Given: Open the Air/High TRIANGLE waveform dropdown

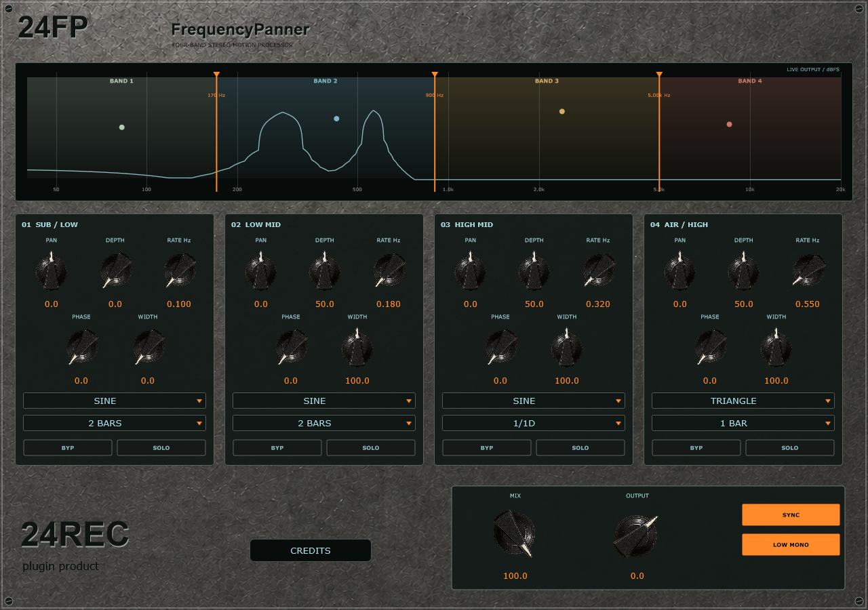Looking at the screenshot, I should tap(743, 401).
